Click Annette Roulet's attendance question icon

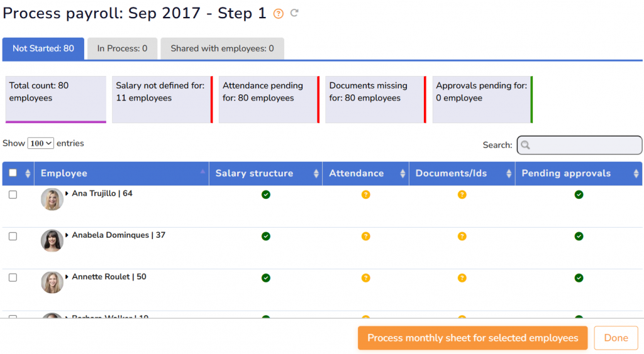point(365,278)
